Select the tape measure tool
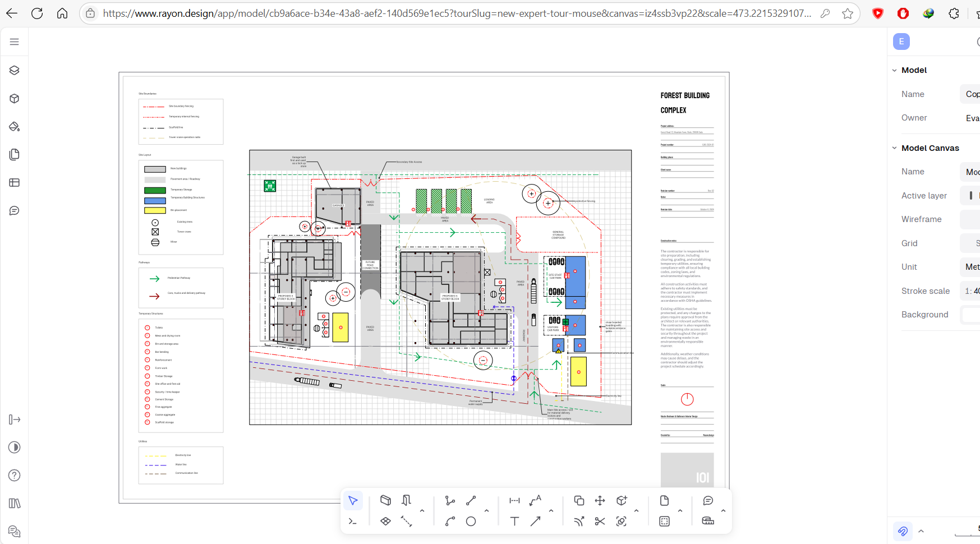Image resolution: width=980 pixels, height=544 pixels. tap(708, 521)
